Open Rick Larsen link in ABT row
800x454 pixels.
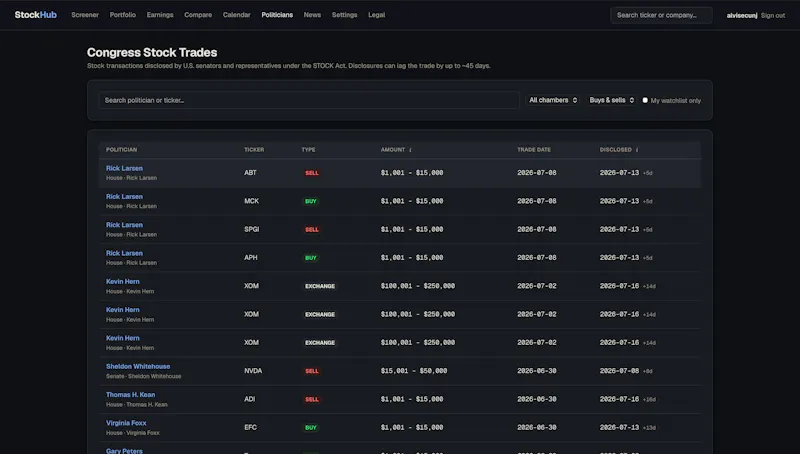point(124,168)
